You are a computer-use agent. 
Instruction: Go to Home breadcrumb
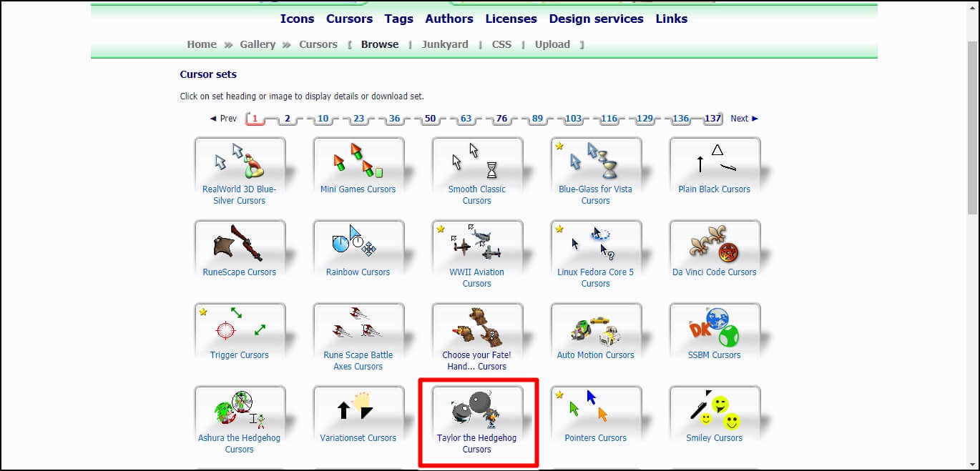[202, 44]
